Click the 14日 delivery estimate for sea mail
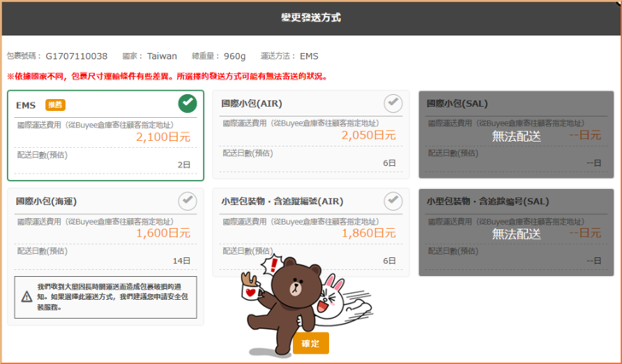The height and width of the screenshot is (364, 622). [x=182, y=261]
